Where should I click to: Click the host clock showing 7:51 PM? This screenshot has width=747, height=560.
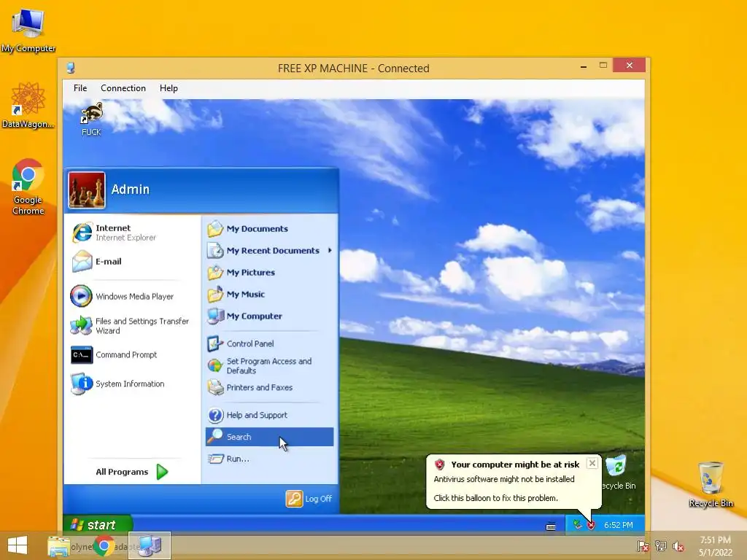pyautogui.click(x=715, y=545)
